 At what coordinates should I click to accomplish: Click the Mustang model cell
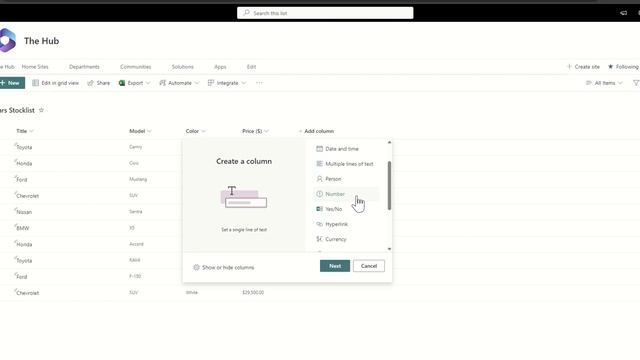pyautogui.click(x=138, y=179)
